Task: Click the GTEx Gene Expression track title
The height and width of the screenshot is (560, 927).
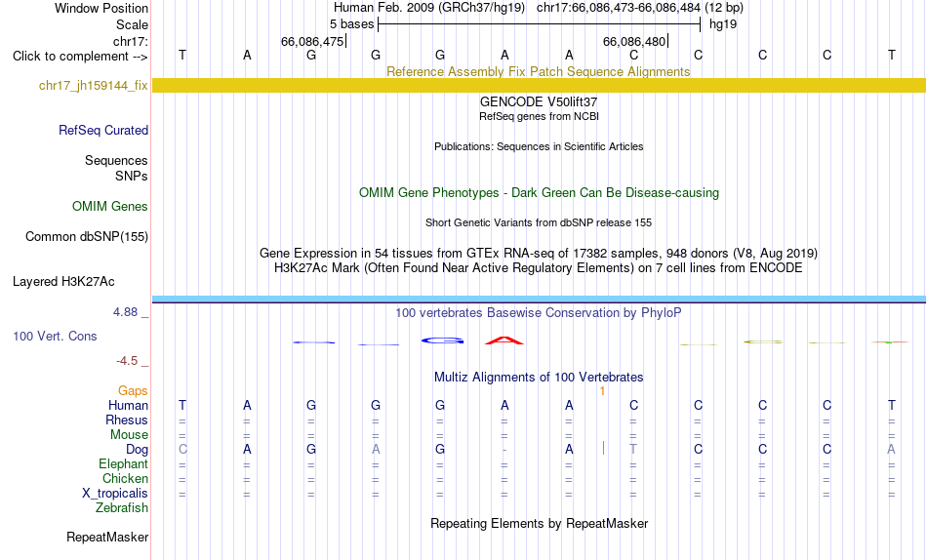Action: pos(539,253)
